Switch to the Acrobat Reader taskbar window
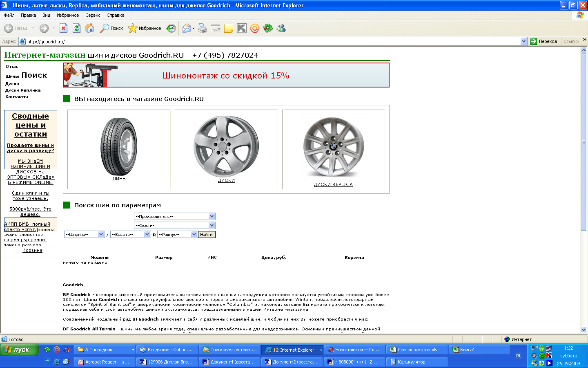This screenshot has height=368, width=588. click(x=105, y=362)
